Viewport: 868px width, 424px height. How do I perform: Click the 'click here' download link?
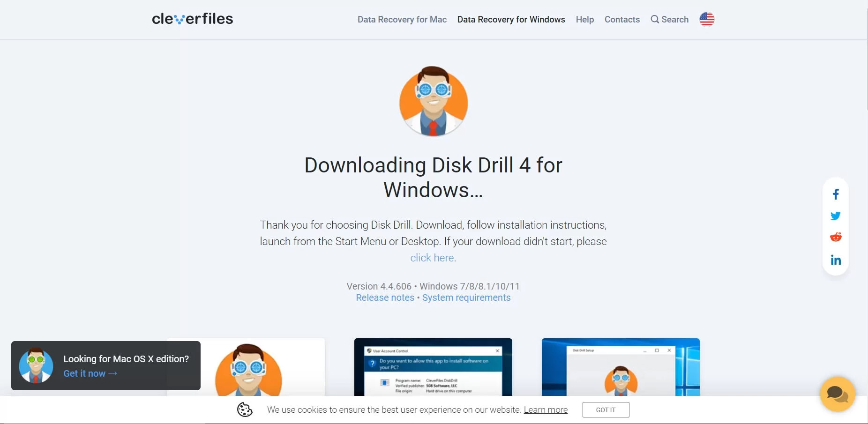pyautogui.click(x=432, y=258)
